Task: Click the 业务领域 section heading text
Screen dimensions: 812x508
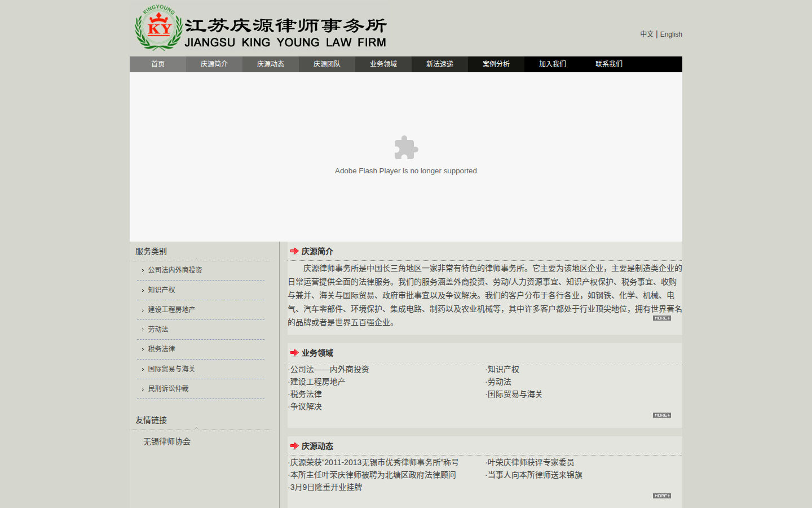Action: pyautogui.click(x=317, y=353)
